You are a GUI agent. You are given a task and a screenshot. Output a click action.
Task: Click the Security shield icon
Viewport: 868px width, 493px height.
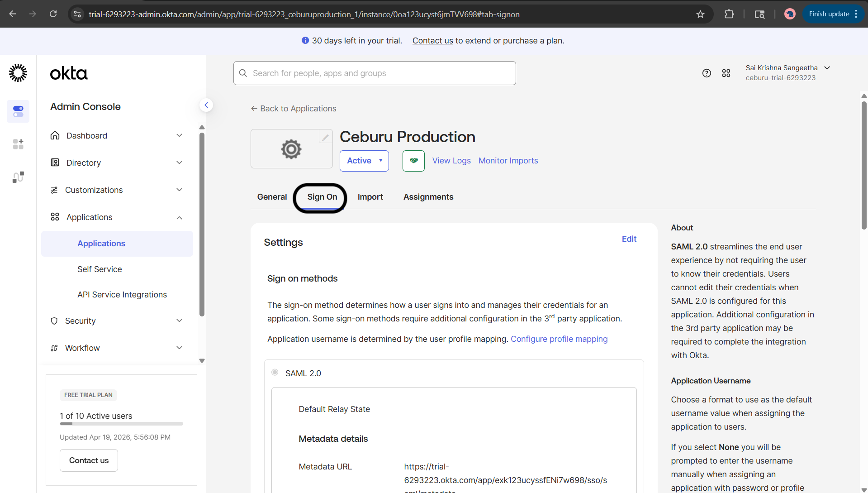pyautogui.click(x=54, y=321)
